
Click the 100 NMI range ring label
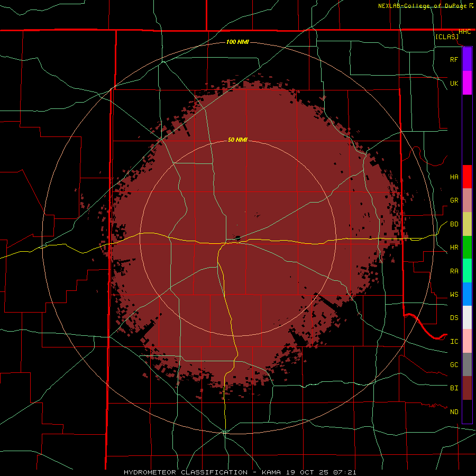237,42
